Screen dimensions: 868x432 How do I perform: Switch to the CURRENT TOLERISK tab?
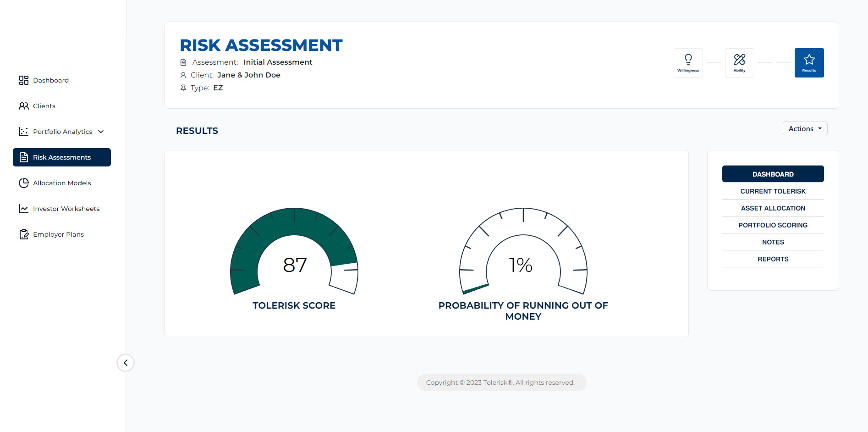[x=773, y=191]
